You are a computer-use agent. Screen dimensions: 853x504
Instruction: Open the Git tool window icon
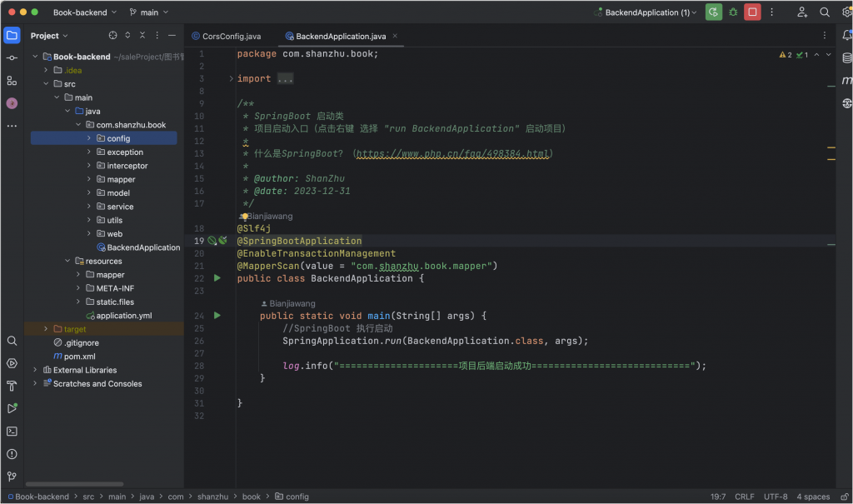[x=12, y=477]
